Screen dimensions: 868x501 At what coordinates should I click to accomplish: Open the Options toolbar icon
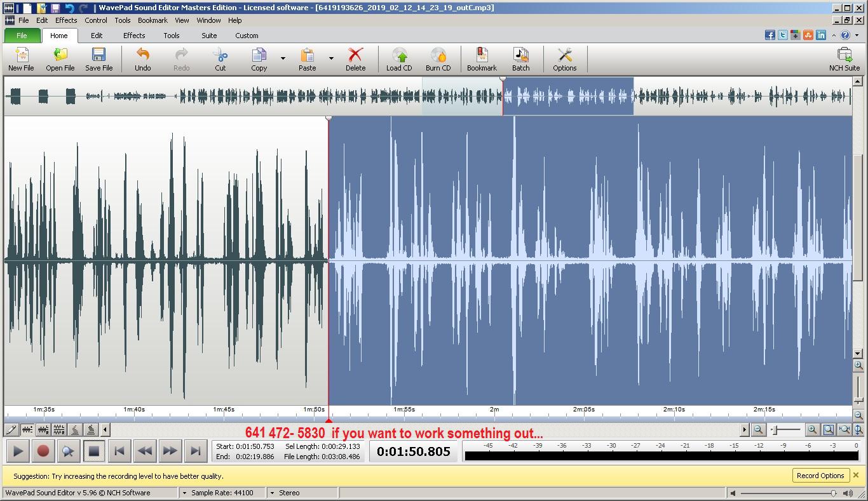(565, 59)
